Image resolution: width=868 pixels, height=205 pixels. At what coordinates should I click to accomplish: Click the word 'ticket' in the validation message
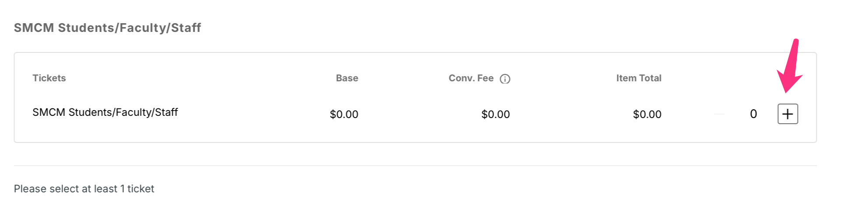(141, 189)
